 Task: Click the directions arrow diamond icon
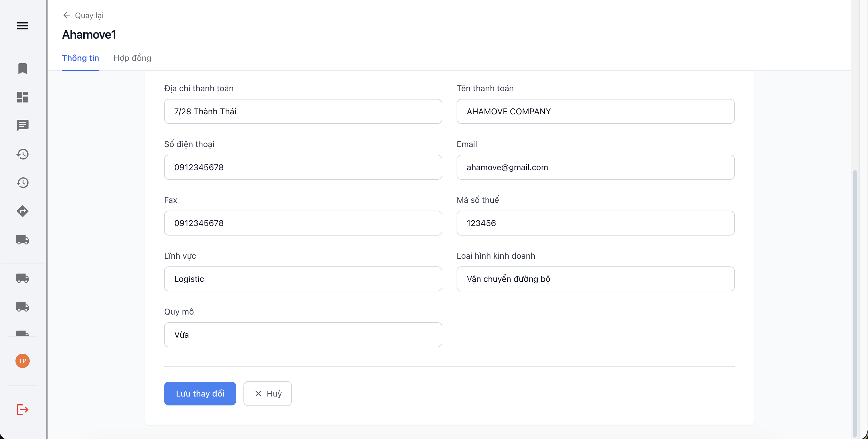[x=23, y=211]
